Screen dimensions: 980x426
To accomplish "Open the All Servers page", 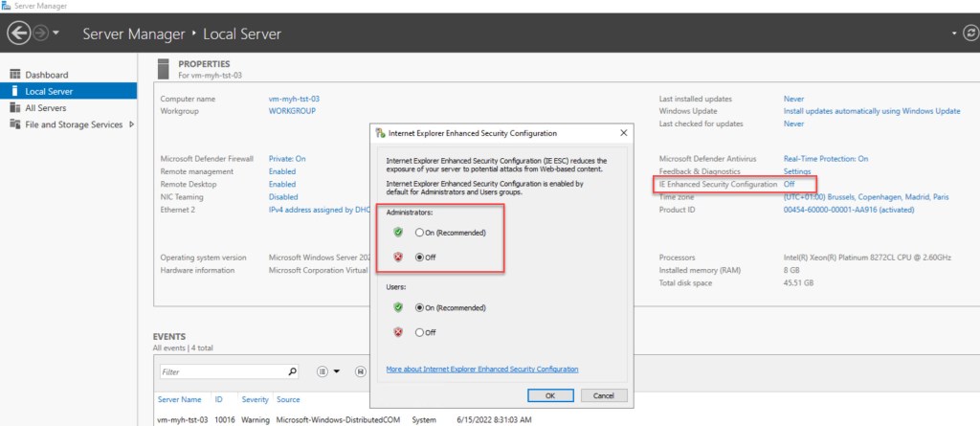I will click(x=44, y=108).
